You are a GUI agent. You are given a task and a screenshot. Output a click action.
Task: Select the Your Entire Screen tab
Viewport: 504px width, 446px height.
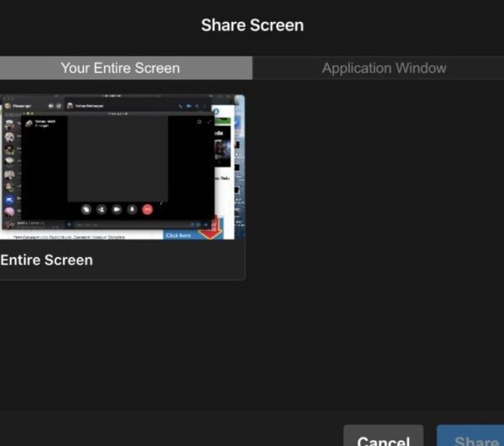point(120,68)
